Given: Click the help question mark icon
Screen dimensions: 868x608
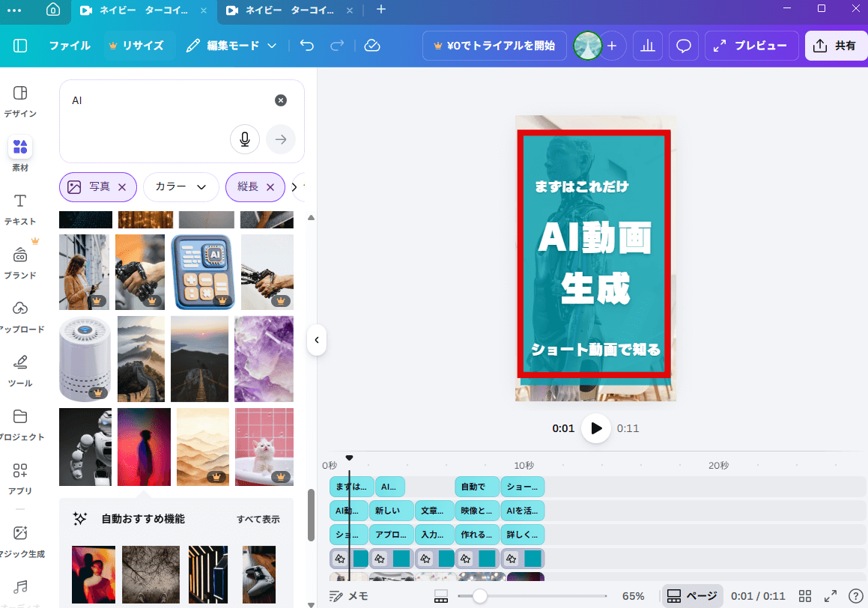Looking at the screenshot, I should [856, 596].
